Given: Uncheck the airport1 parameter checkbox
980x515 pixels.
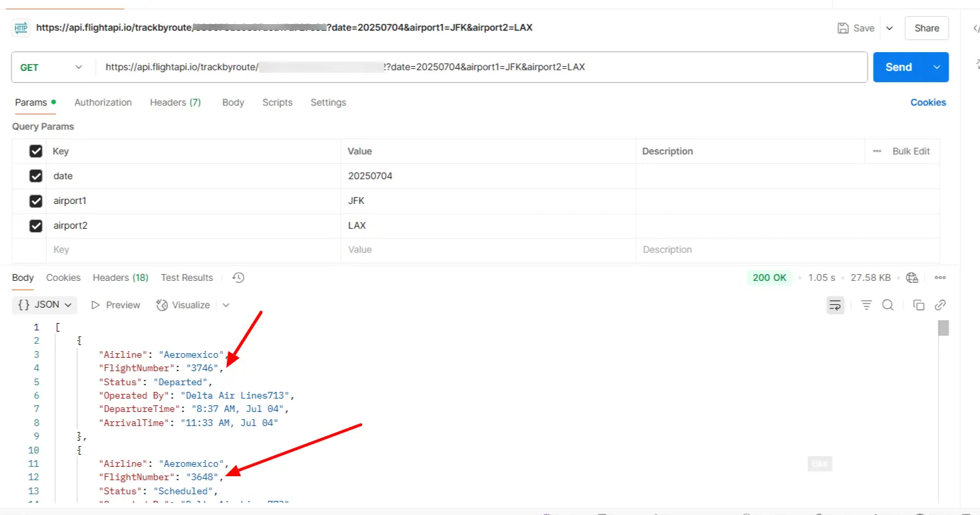Looking at the screenshot, I should (x=36, y=201).
